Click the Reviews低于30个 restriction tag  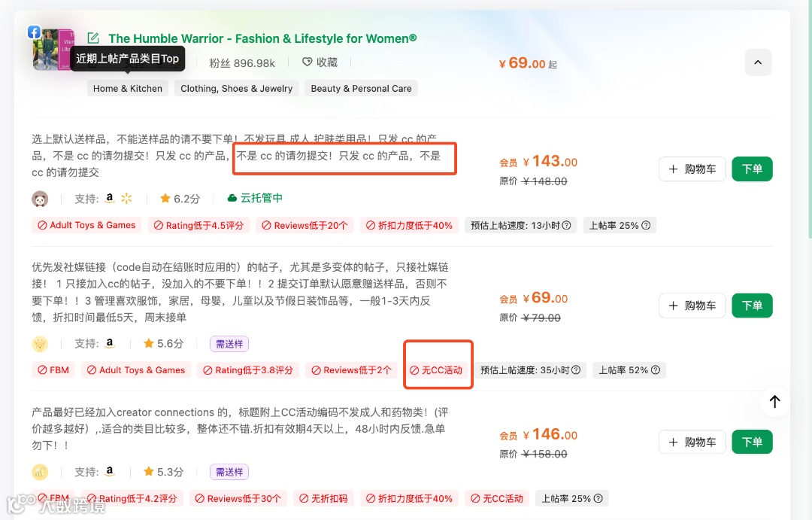tap(238, 498)
